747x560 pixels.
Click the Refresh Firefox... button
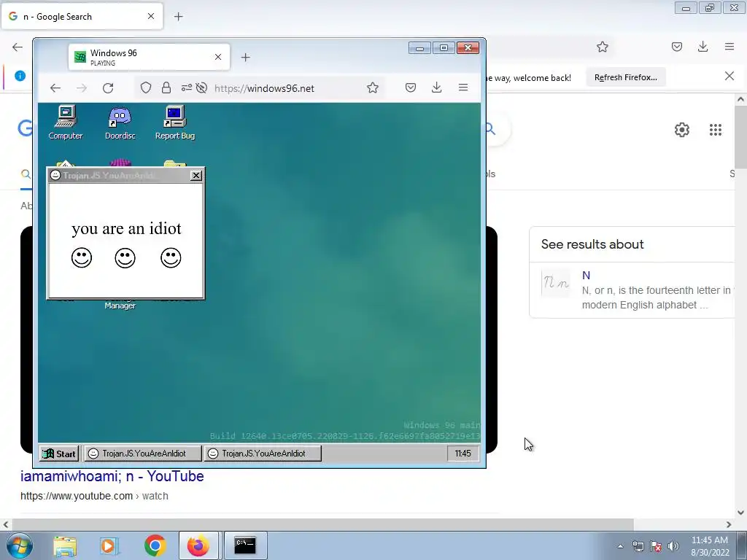coord(625,77)
